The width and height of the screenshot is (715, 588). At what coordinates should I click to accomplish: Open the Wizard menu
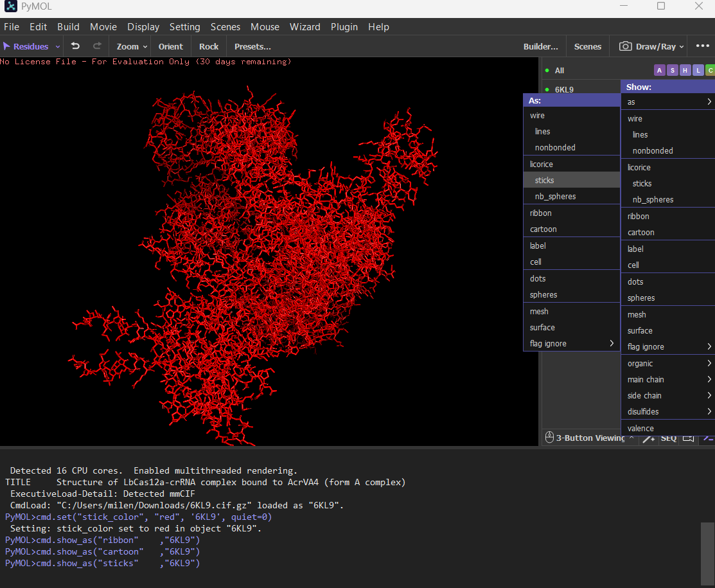pos(305,27)
